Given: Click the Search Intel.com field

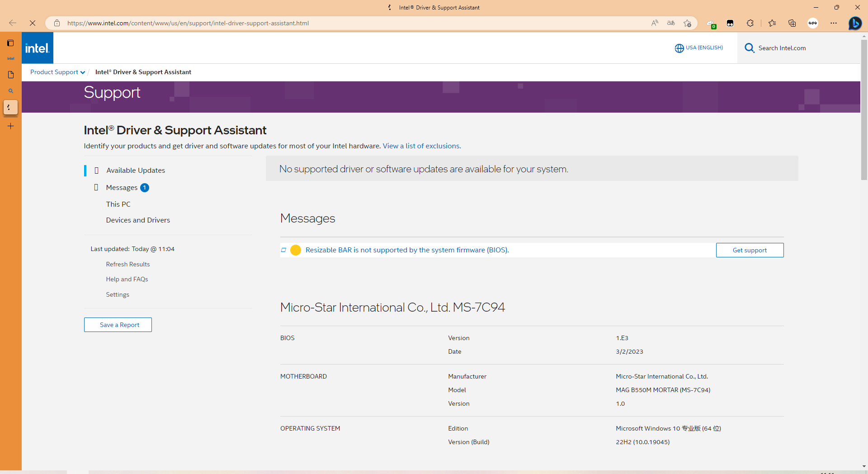Looking at the screenshot, I should coord(782,48).
